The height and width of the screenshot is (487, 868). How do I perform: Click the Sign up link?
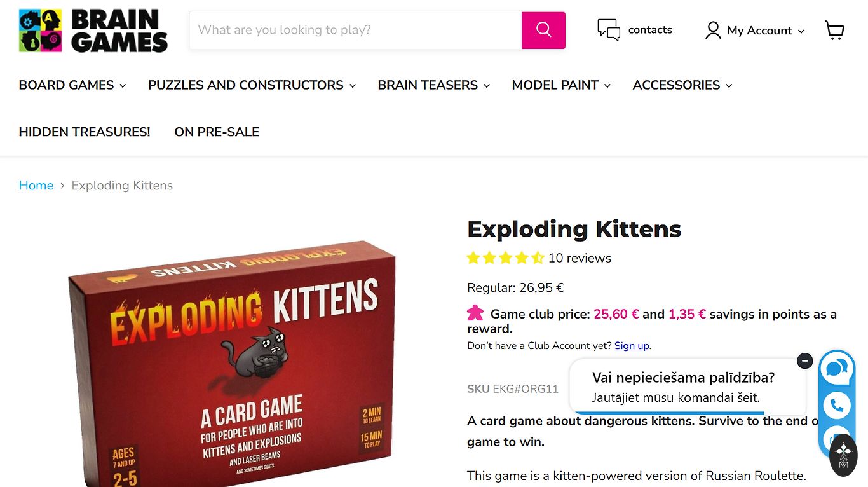click(632, 346)
